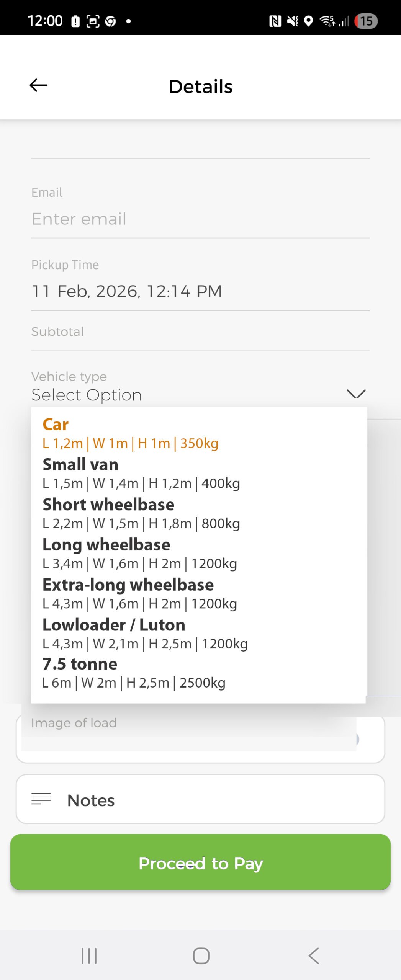Tap the battery indicator in status bar
Screen dimensions: 401x980
click(x=366, y=21)
